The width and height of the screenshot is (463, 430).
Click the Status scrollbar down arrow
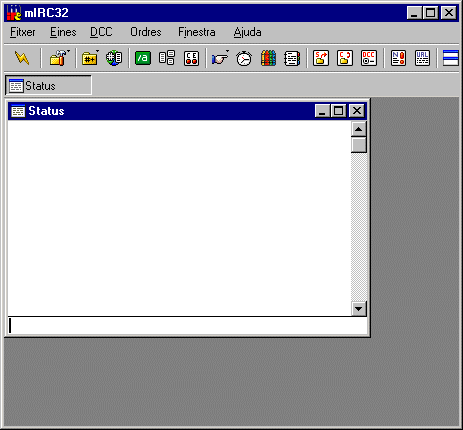coord(359,309)
